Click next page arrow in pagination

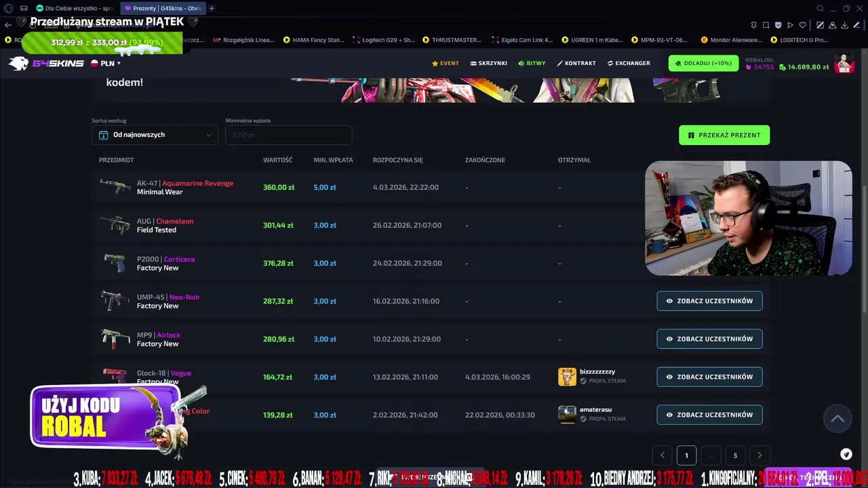point(759,455)
